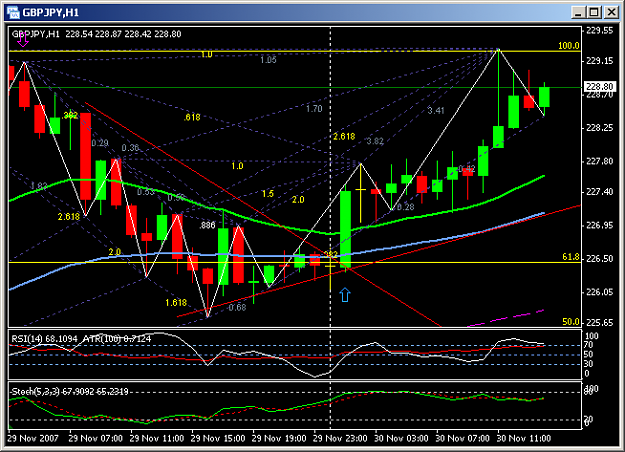
Task: Click the yellow 1.618 ratio label
Action: 176,303
